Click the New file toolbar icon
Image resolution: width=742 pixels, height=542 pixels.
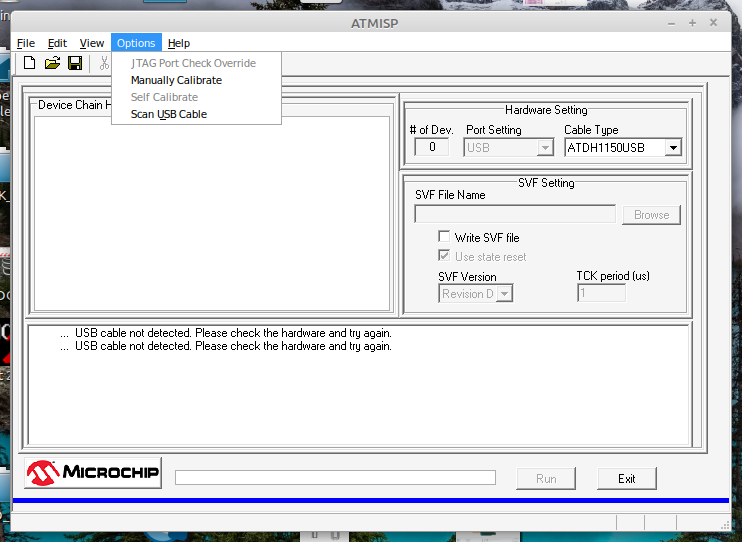tap(30, 63)
